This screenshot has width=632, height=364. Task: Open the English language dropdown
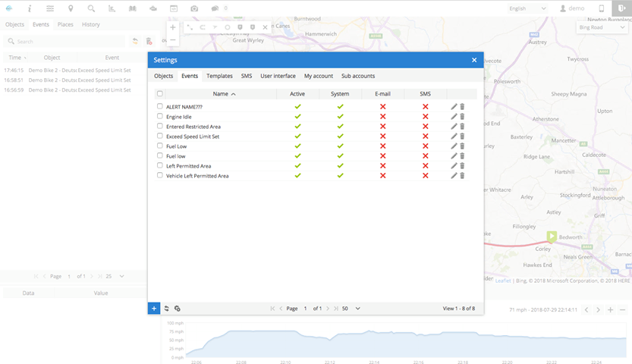pos(527,8)
